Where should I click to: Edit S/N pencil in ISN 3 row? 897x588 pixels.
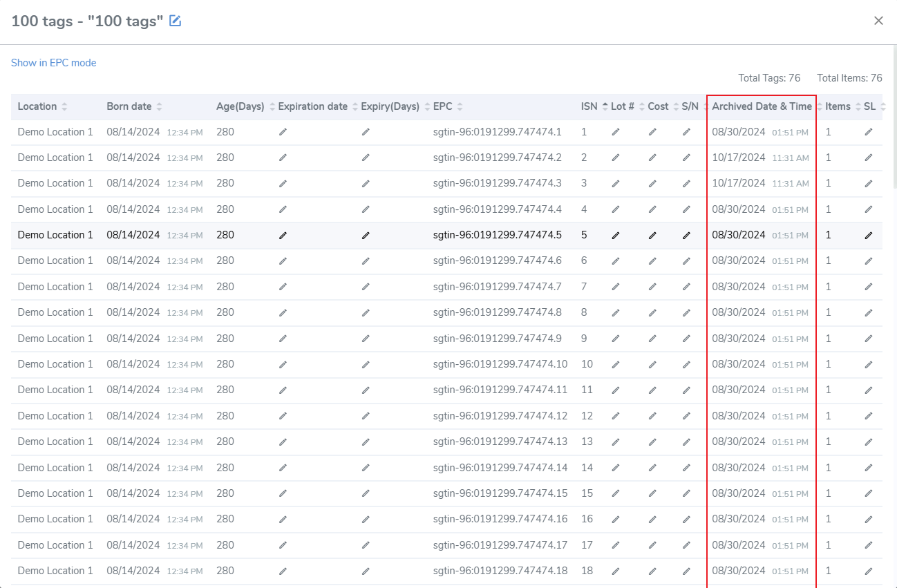coord(686,184)
